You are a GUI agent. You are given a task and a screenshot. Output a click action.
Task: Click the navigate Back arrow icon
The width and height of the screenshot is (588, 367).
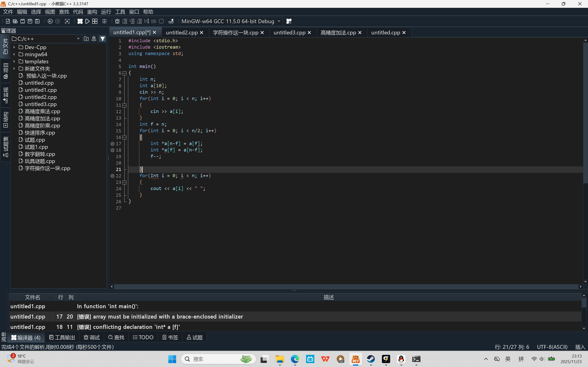point(50,21)
